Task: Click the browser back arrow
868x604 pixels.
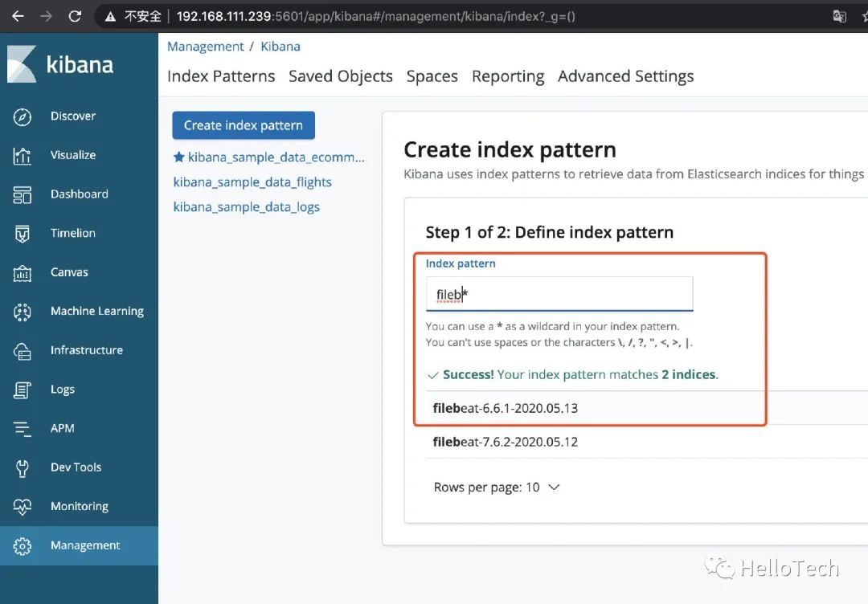Action: 18,16
